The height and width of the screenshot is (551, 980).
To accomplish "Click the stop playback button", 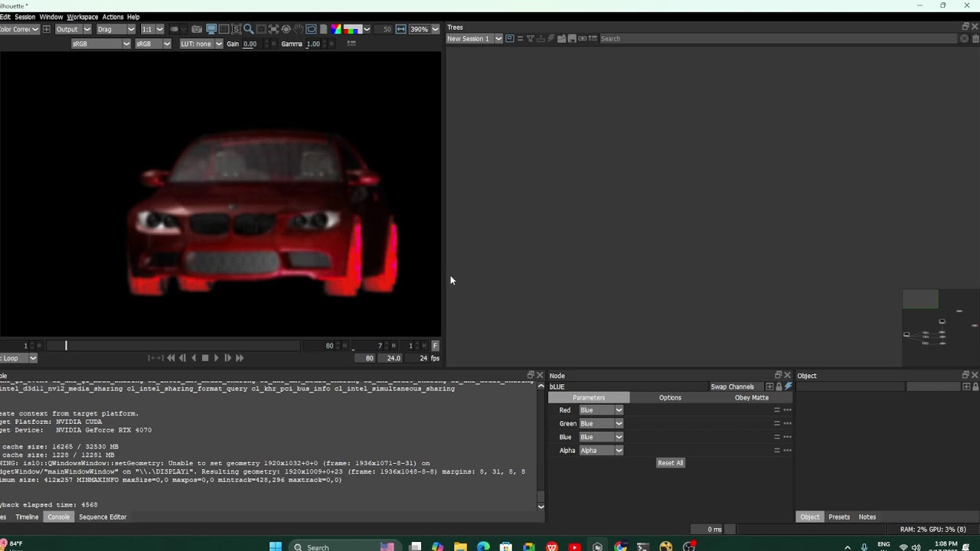I will tap(204, 358).
